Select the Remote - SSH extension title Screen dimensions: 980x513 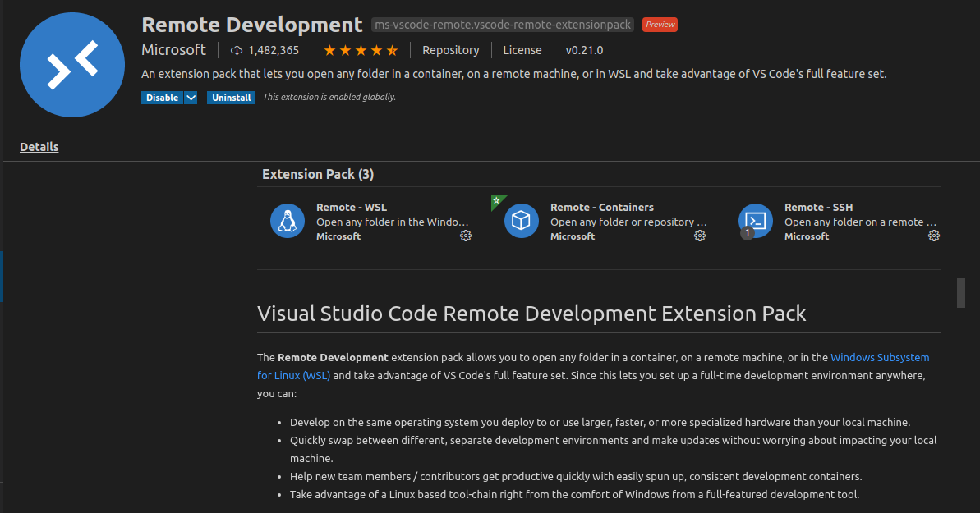point(819,208)
